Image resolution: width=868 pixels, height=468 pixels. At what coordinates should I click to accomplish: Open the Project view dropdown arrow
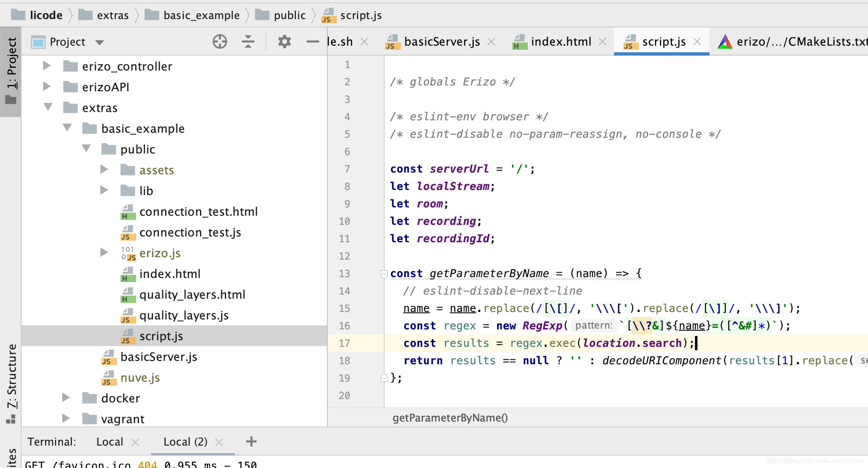click(100, 42)
